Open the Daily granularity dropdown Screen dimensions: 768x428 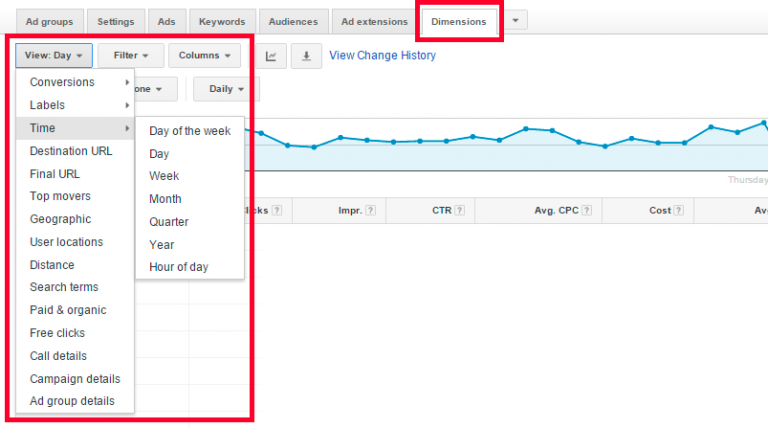click(x=226, y=89)
